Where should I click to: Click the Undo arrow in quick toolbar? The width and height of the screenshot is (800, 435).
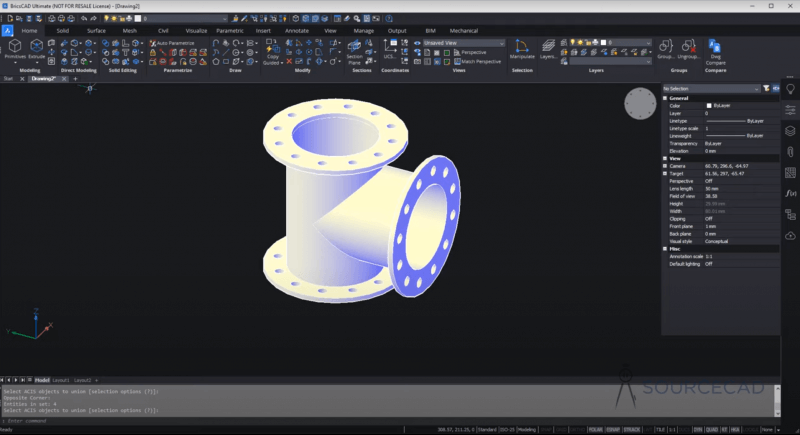pos(84,18)
